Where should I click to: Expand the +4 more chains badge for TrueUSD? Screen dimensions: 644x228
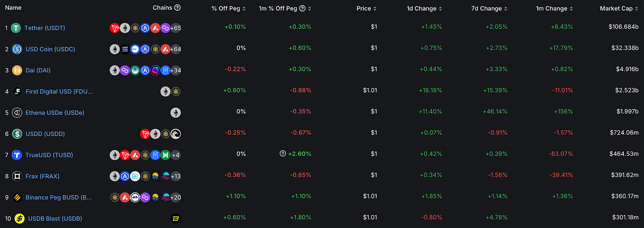175,155
